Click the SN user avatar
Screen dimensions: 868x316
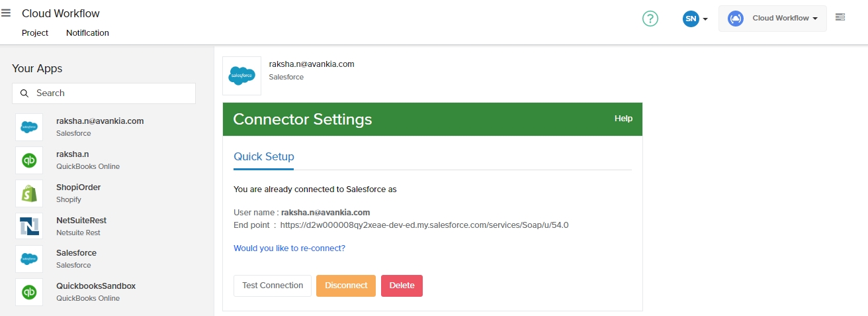pos(691,19)
